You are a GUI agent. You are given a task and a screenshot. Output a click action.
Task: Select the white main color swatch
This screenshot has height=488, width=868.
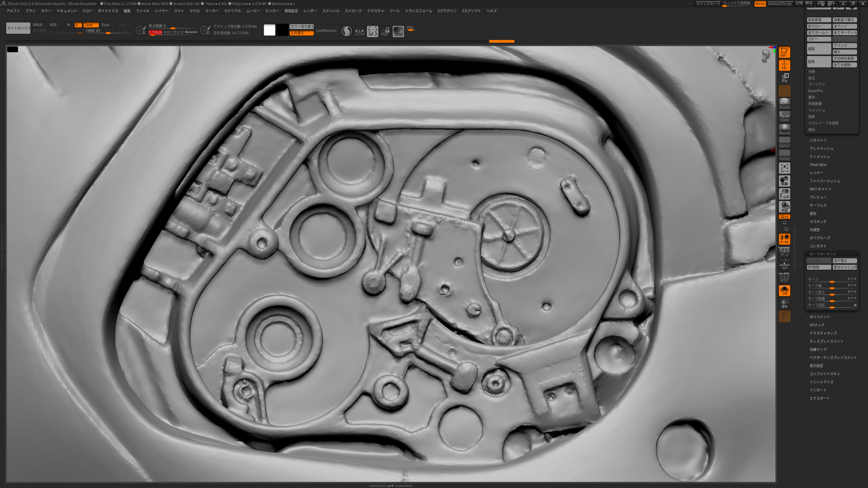pyautogui.click(x=269, y=30)
